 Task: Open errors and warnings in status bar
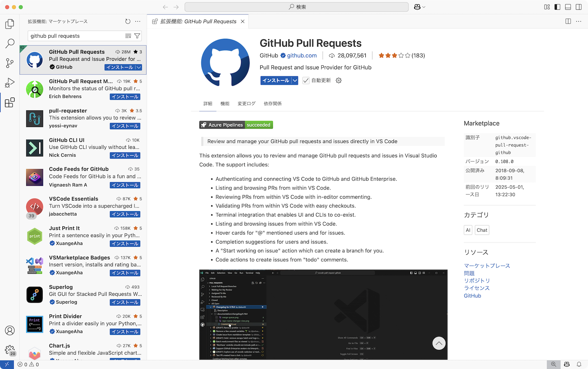[x=28, y=364]
